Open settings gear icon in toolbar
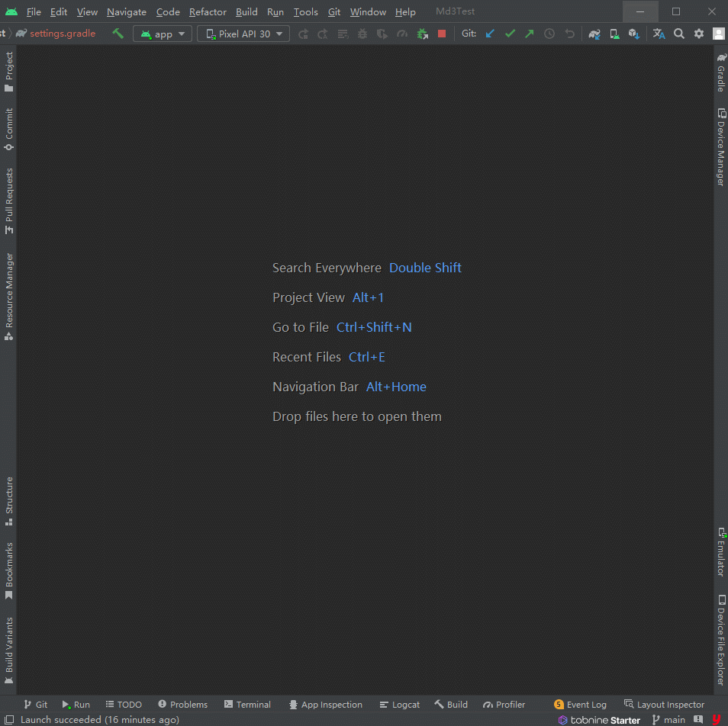Image resolution: width=728 pixels, height=726 pixels. click(x=699, y=34)
